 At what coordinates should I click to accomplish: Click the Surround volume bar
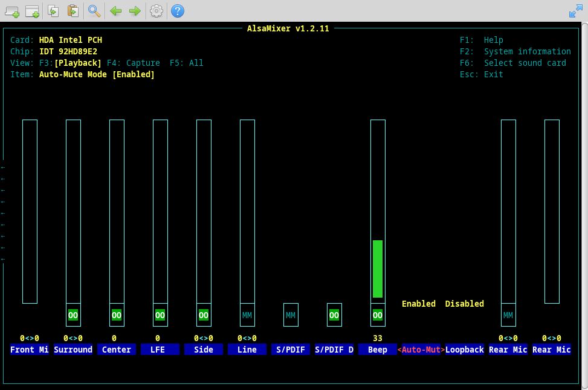click(73, 212)
